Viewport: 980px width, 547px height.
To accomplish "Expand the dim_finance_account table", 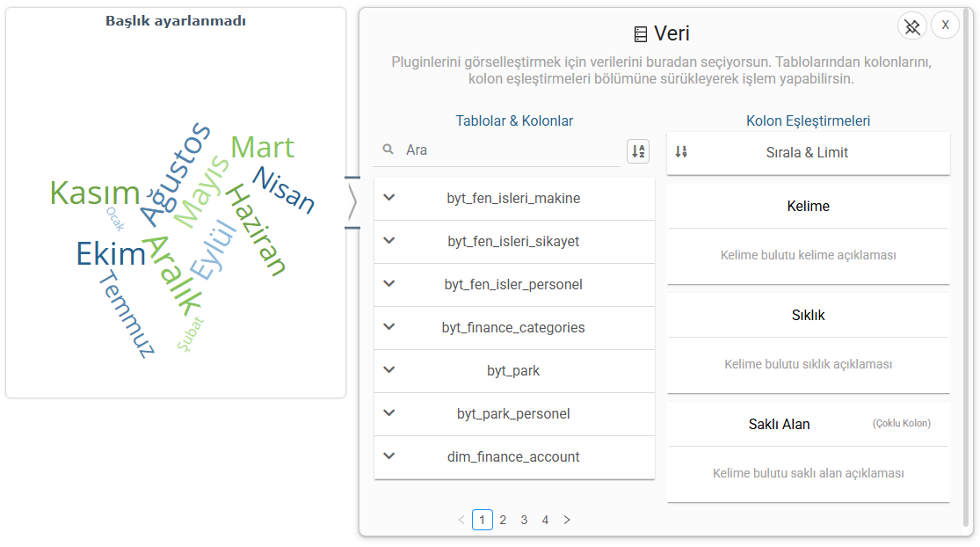I will (x=390, y=456).
